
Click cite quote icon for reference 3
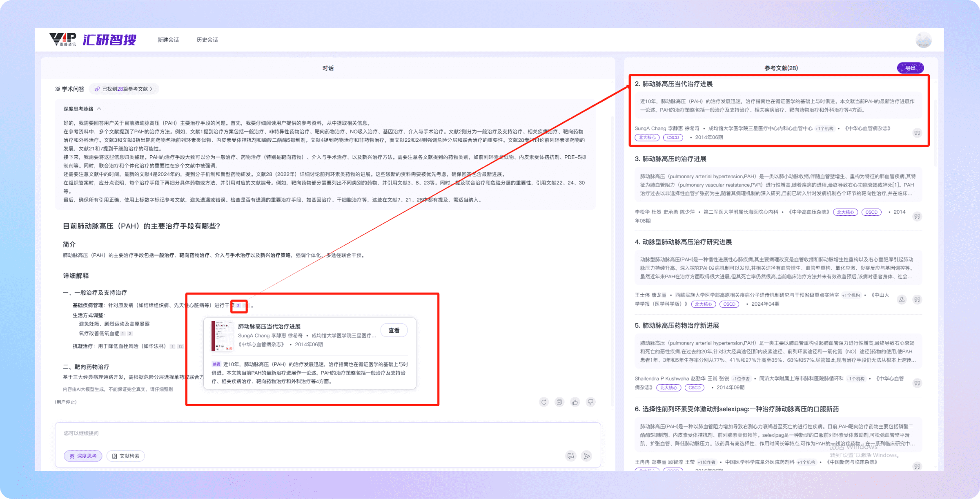click(917, 216)
